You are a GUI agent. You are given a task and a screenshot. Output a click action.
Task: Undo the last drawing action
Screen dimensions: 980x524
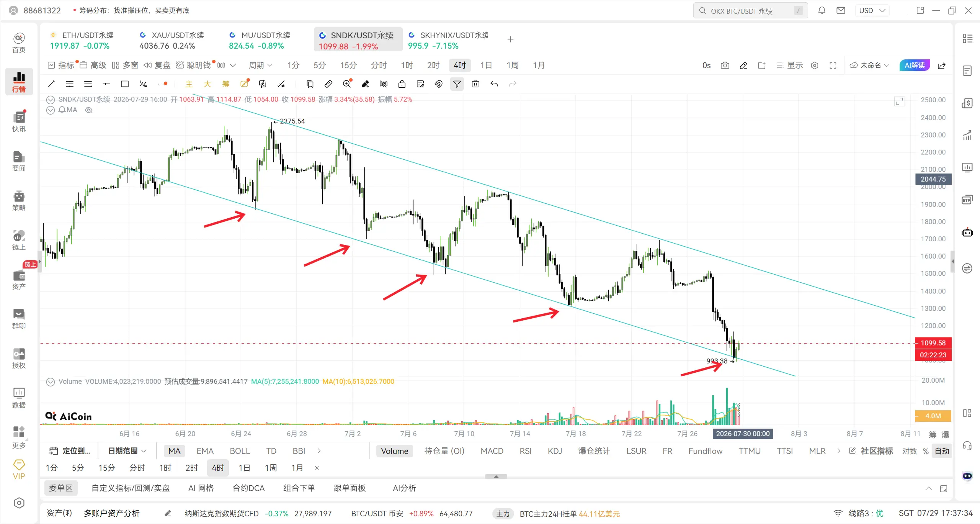(x=494, y=84)
